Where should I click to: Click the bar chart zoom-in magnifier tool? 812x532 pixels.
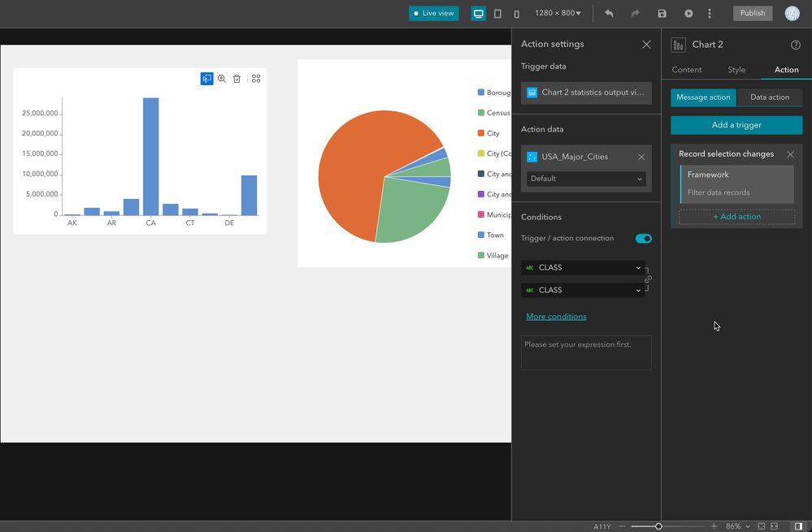[x=222, y=79]
